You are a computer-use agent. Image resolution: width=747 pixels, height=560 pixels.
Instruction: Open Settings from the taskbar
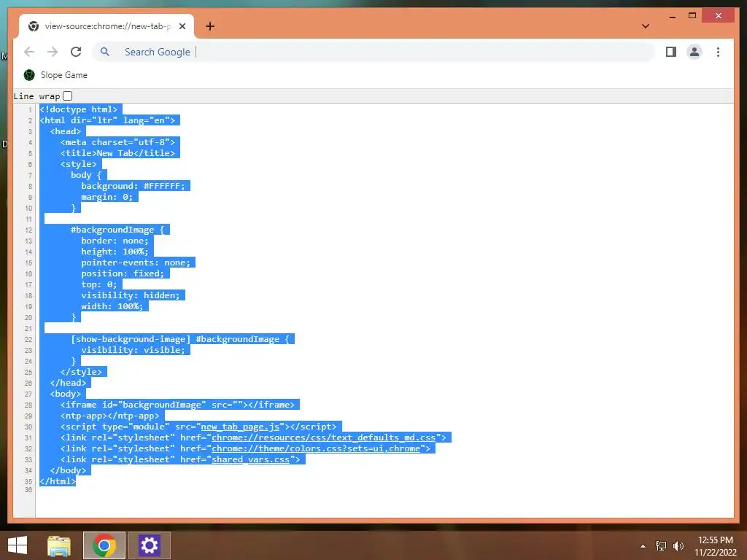150,545
